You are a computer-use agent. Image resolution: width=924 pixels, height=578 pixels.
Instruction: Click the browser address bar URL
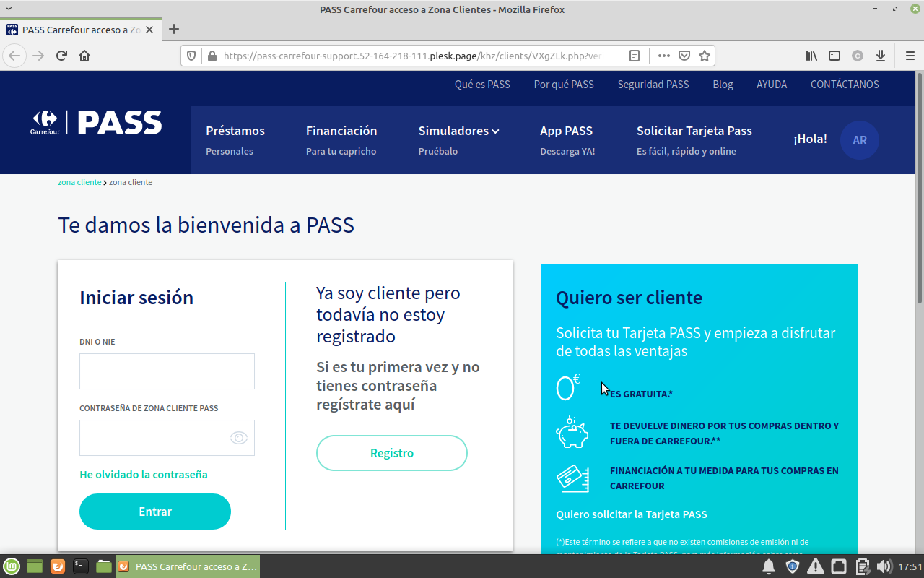click(x=411, y=56)
